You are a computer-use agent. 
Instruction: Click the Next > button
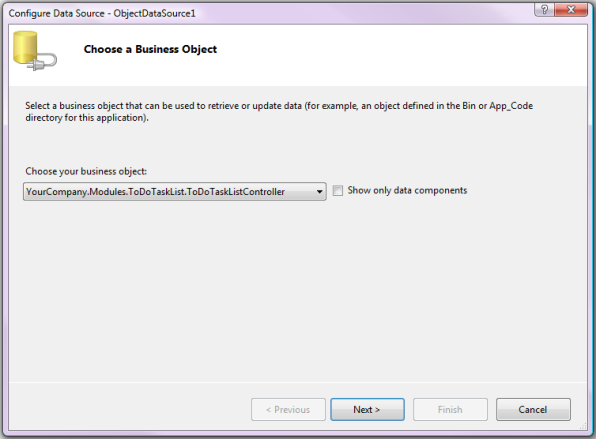pyautogui.click(x=367, y=409)
